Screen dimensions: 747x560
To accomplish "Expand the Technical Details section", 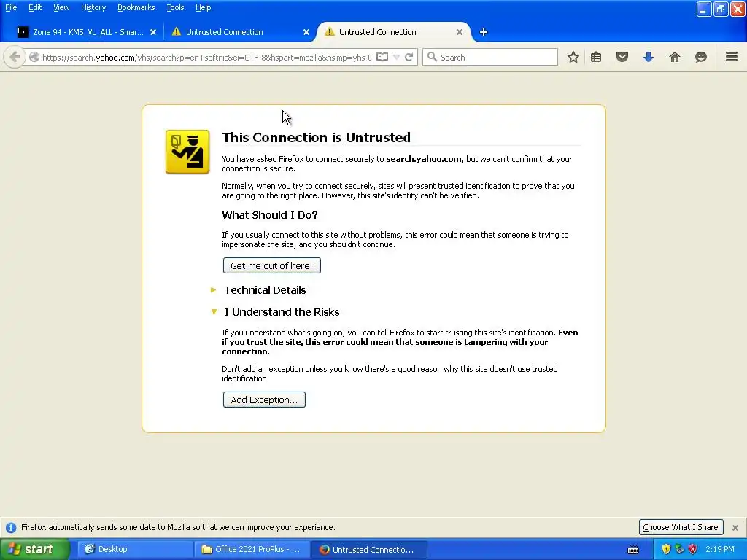I will (265, 290).
